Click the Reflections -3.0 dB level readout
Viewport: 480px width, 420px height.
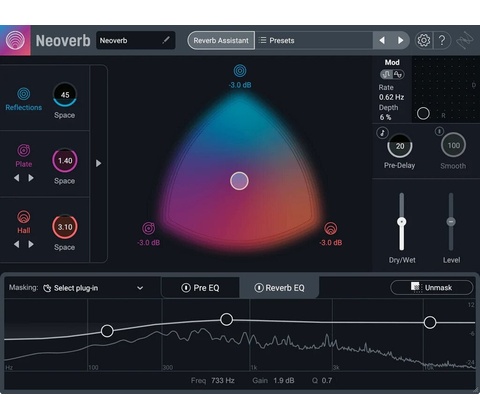point(240,85)
